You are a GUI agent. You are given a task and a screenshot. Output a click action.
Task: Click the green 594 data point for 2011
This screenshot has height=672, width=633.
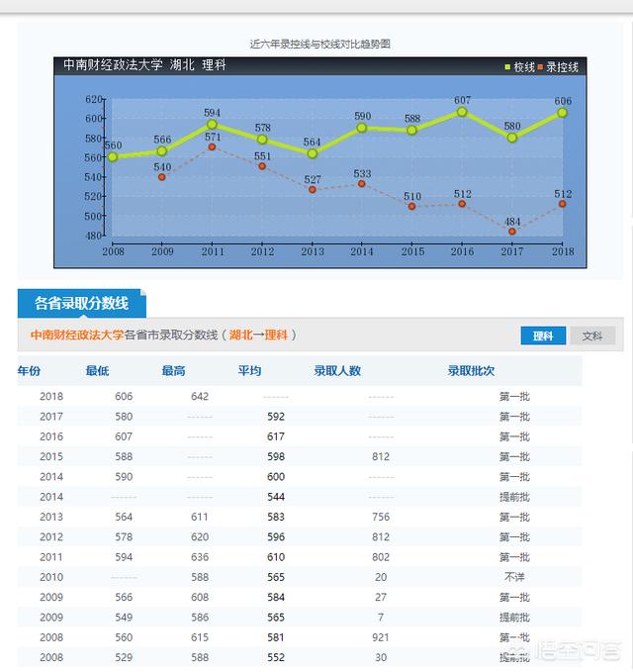(x=212, y=125)
